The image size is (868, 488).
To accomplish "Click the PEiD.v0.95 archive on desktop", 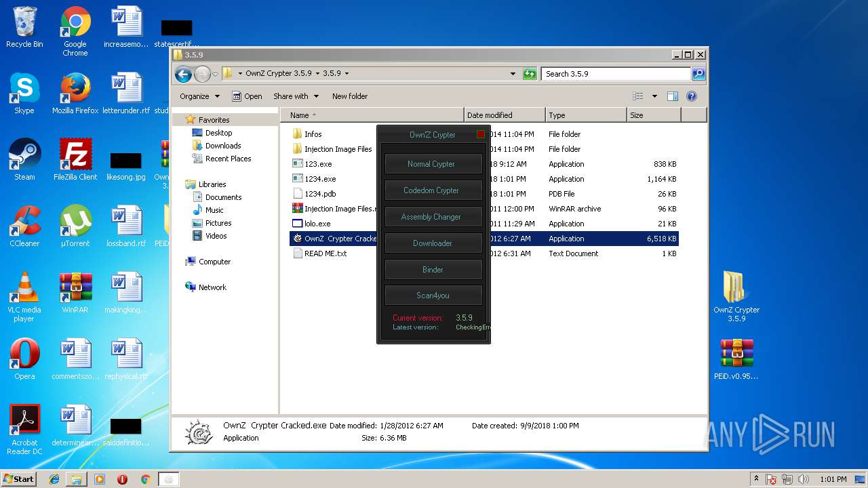I will click(736, 360).
